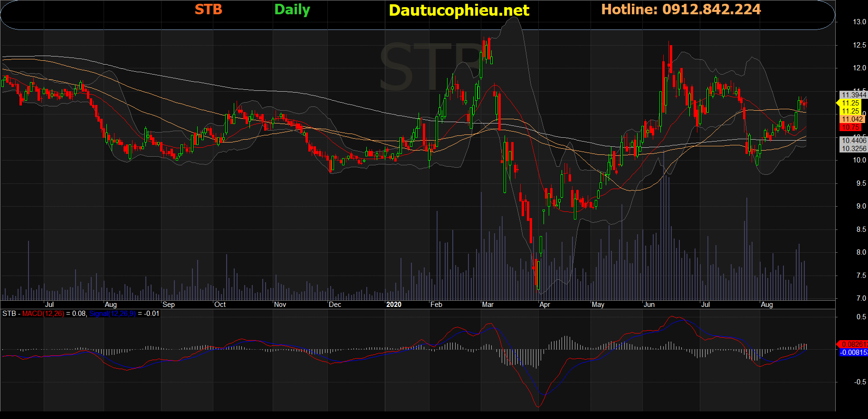This screenshot has width=868, height=419.
Task: Select the Sep month on time axis
Action: [x=168, y=305]
